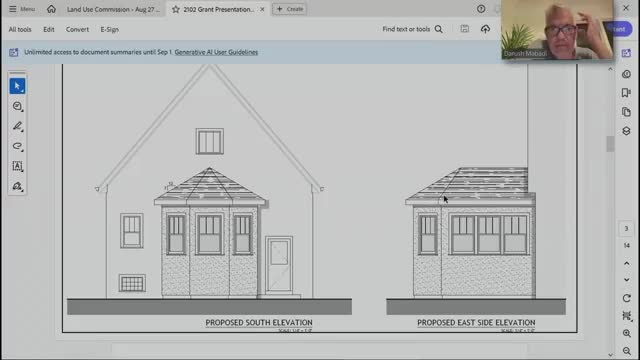Viewport: 640px width, 360px height.
Task: Choose the Select arrow tool
Action: [x=17, y=86]
